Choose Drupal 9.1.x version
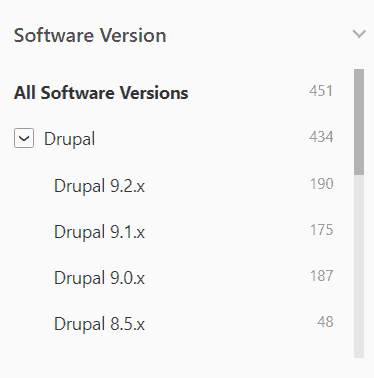 coord(99,232)
